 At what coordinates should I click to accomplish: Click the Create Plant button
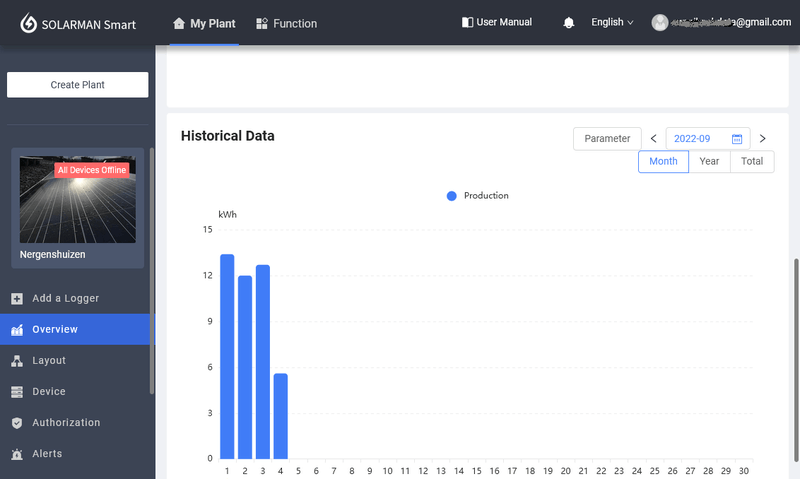point(78,85)
